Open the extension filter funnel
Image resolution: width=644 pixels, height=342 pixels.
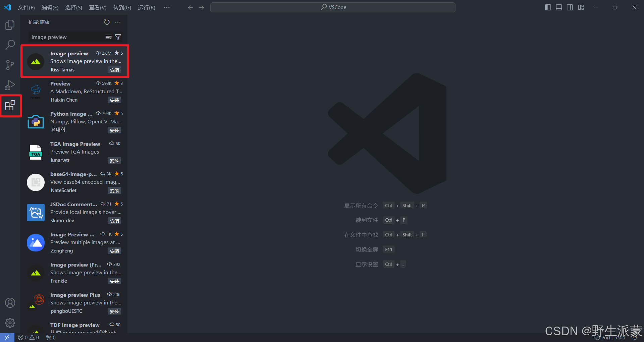(x=118, y=37)
